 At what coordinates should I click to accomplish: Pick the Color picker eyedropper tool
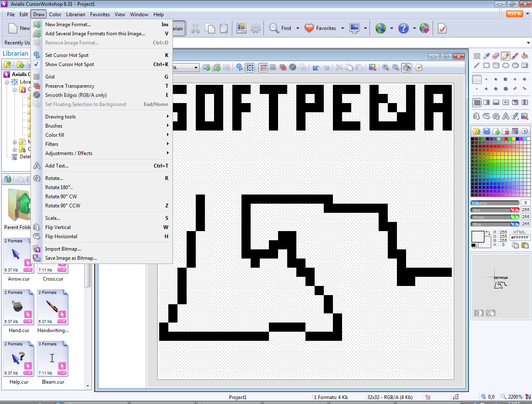[x=486, y=56]
